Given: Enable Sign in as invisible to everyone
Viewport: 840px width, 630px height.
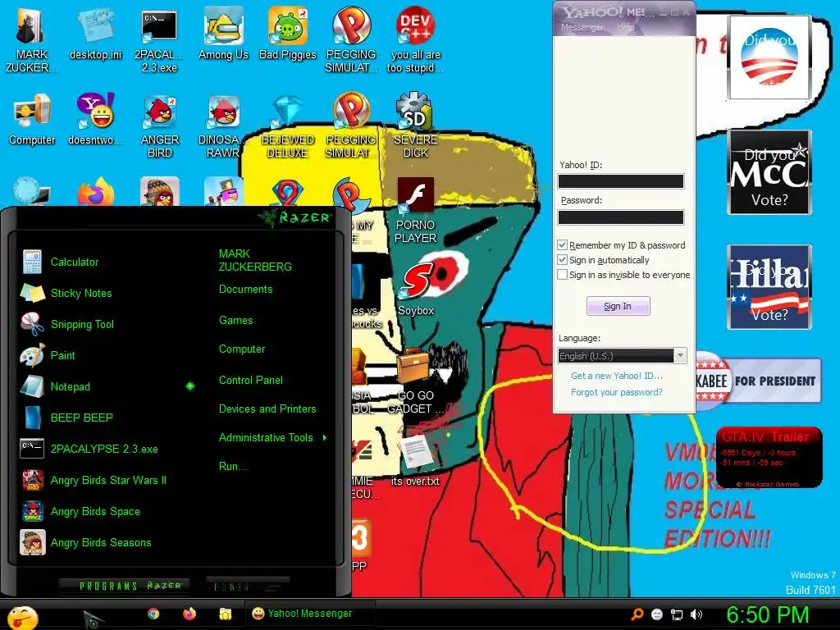Looking at the screenshot, I should [x=562, y=275].
